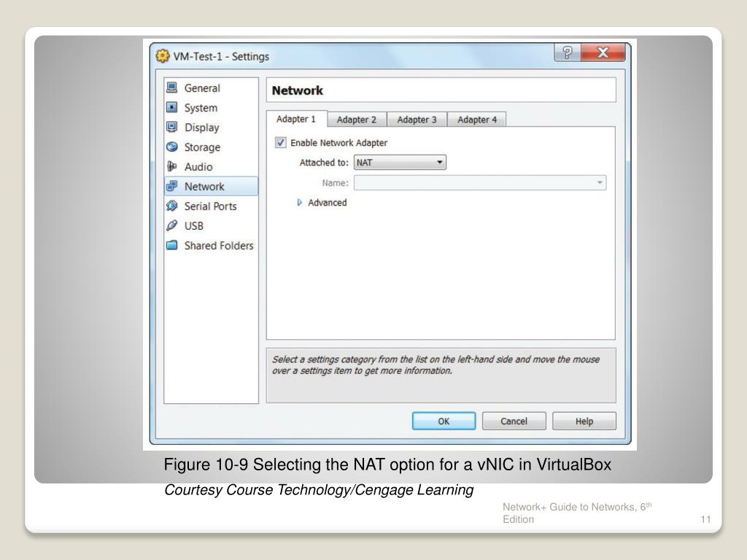The width and height of the screenshot is (747, 560).
Task: Click the Shared Folders folder icon
Action: click(171, 245)
